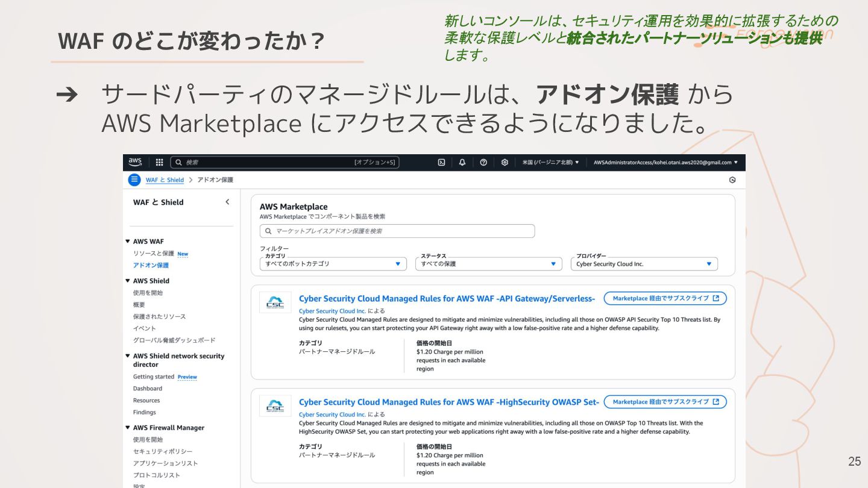Subscribe via Marketplace for HighSecurity OWASP Set

[665, 402]
